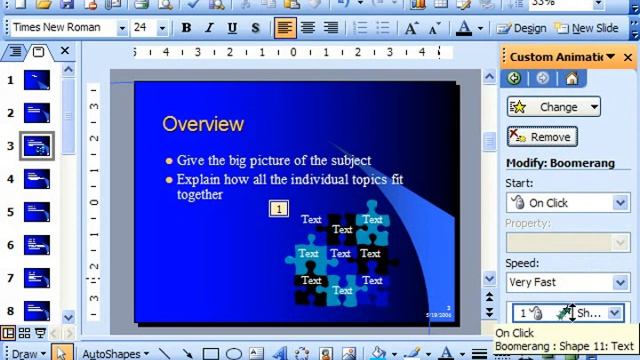Open the Draw menu
640x360 pixels.
tap(29, 353)
